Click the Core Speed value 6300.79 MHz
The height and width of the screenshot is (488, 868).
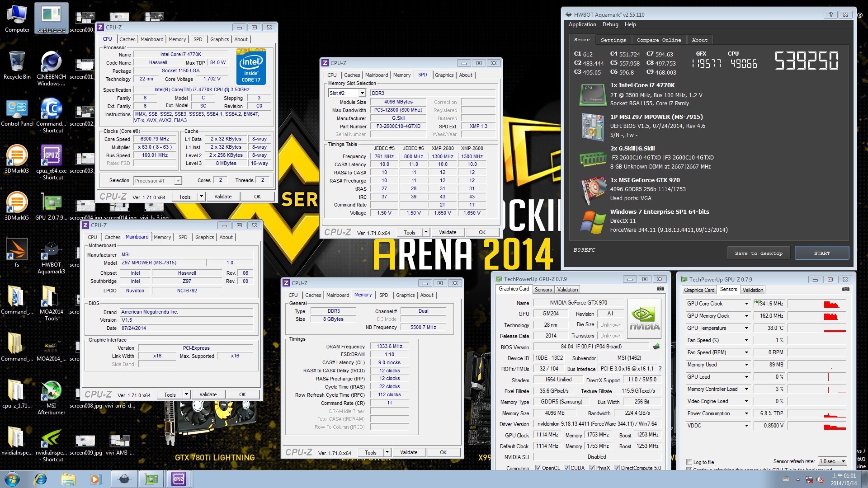coord(155,139)
